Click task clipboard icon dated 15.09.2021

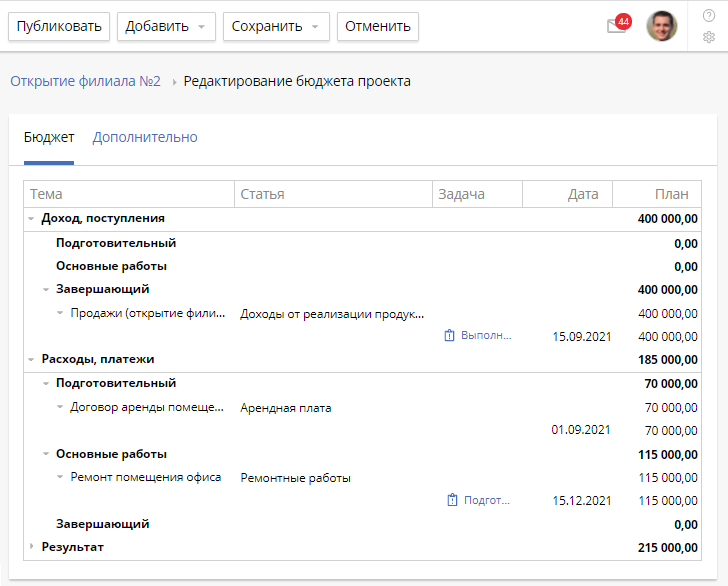click(450, 336)
